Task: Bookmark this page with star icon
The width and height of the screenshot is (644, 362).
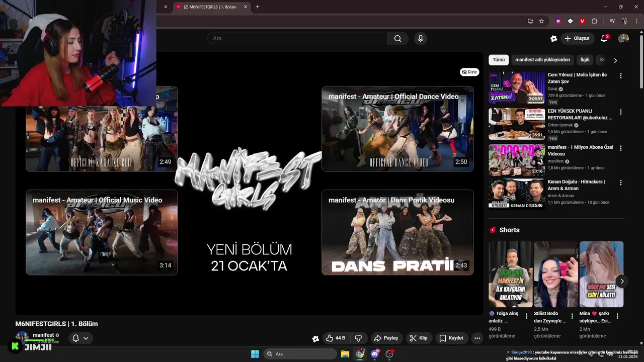Action: click(x=541, y=21)
